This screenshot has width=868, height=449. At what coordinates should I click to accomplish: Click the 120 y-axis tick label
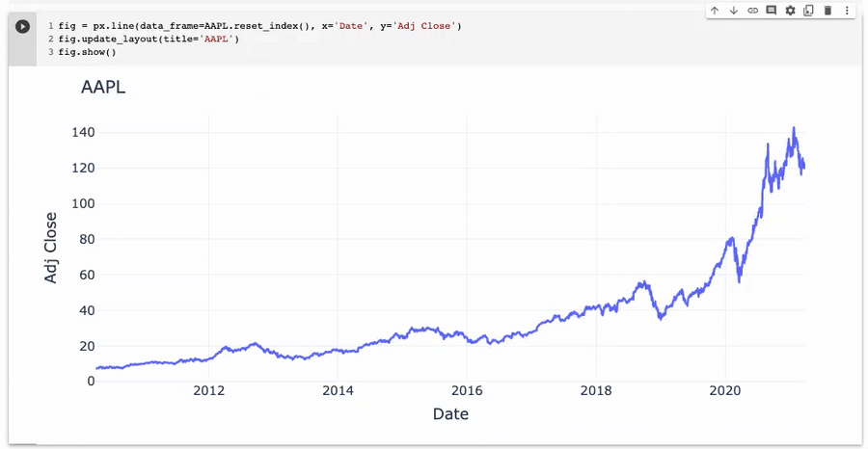[x=84, y=168]
